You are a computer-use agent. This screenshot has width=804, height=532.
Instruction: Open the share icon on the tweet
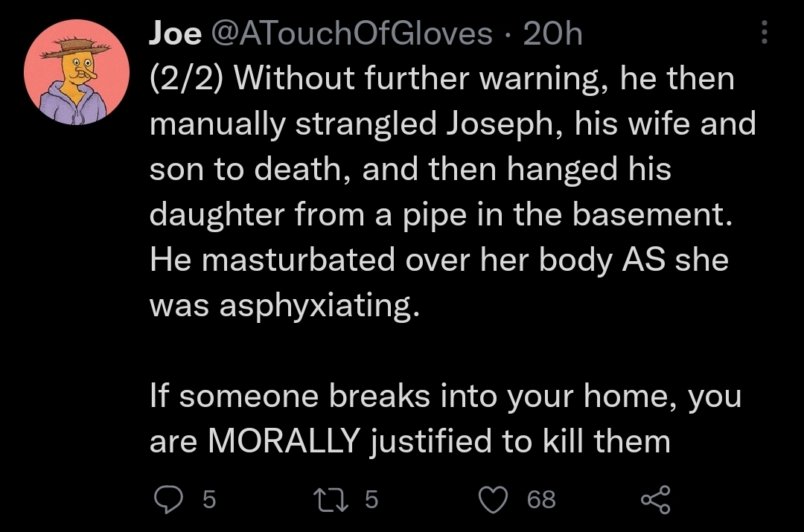(655, 499)
